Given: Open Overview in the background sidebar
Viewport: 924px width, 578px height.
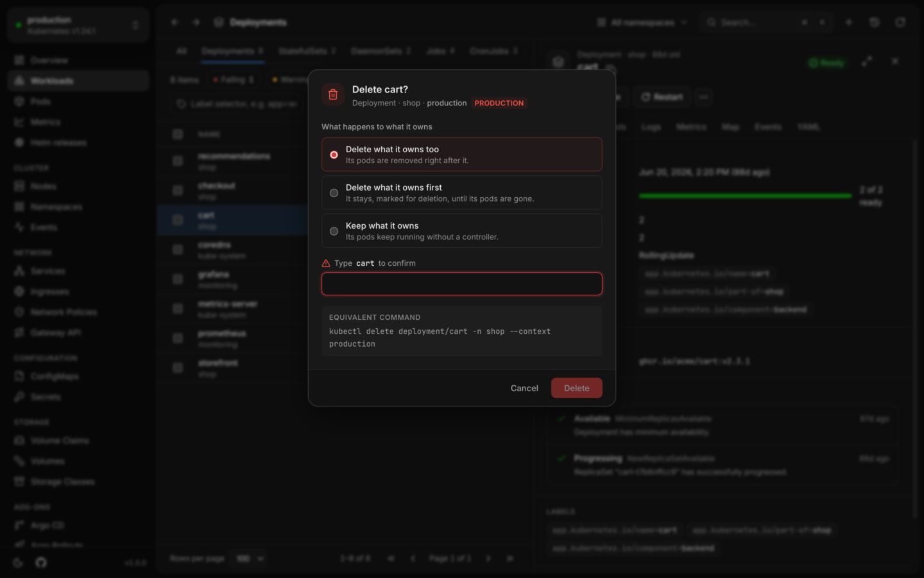Looking at the screenshot, I should 78,60.
